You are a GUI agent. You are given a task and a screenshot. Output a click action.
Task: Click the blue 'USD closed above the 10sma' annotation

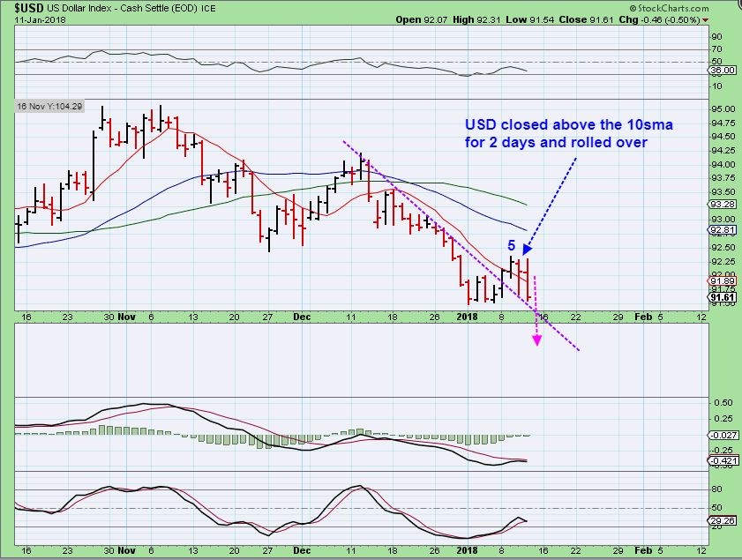pyautogui.click(x=569, y=133)
